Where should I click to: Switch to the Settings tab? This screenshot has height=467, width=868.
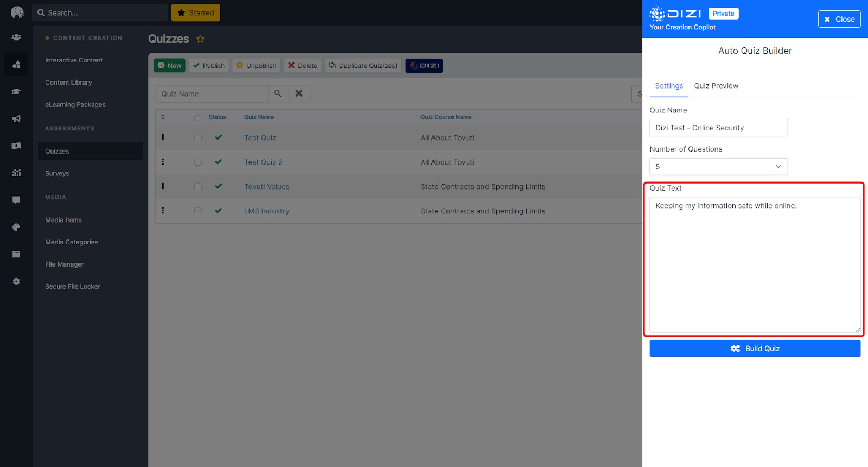[669, 86]
